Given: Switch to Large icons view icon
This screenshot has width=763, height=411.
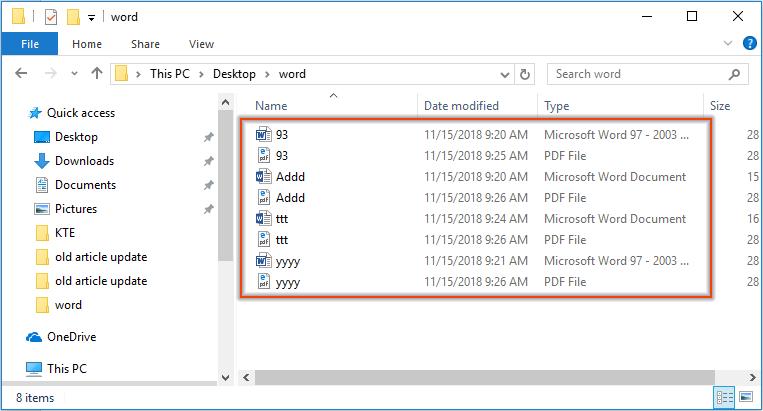Looking at the screenshot, I should (746, 397).
